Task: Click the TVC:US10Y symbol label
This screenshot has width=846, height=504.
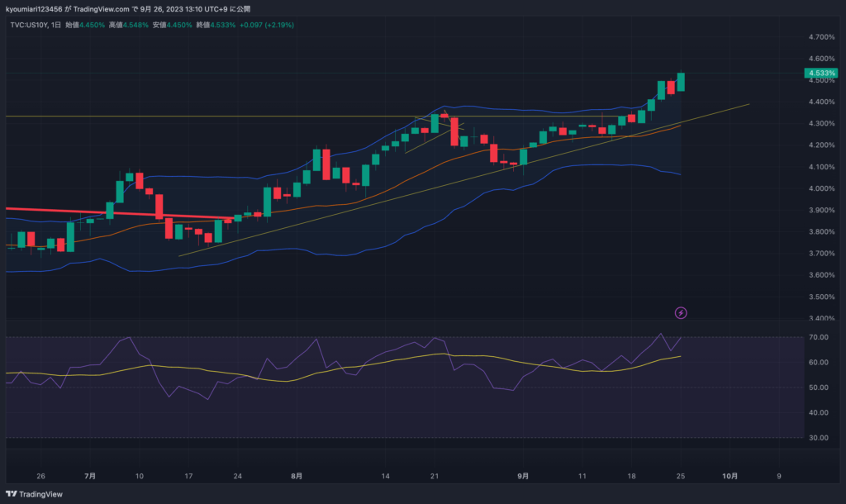Action: [x=29, y=25]
